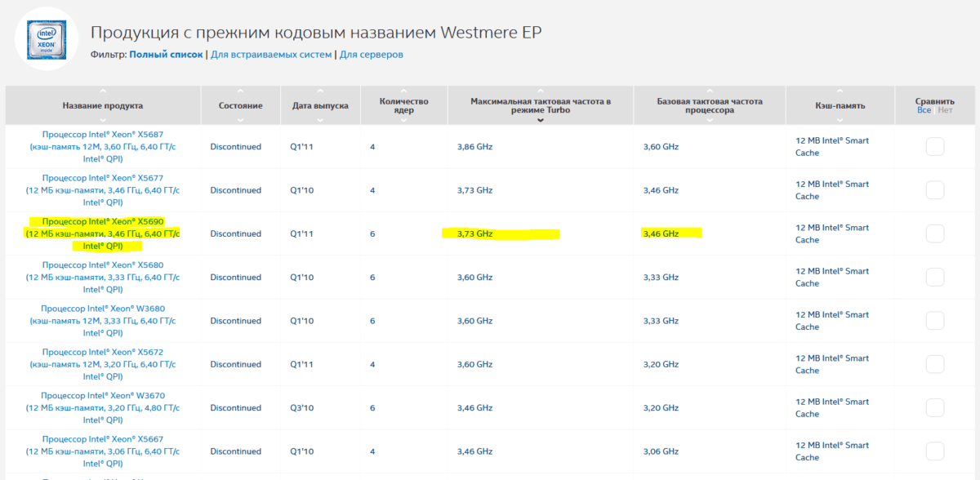Click 3,06 GHz base frequency of X5667
The height and width of the screenshot is (480, 980).
point(661,451)
